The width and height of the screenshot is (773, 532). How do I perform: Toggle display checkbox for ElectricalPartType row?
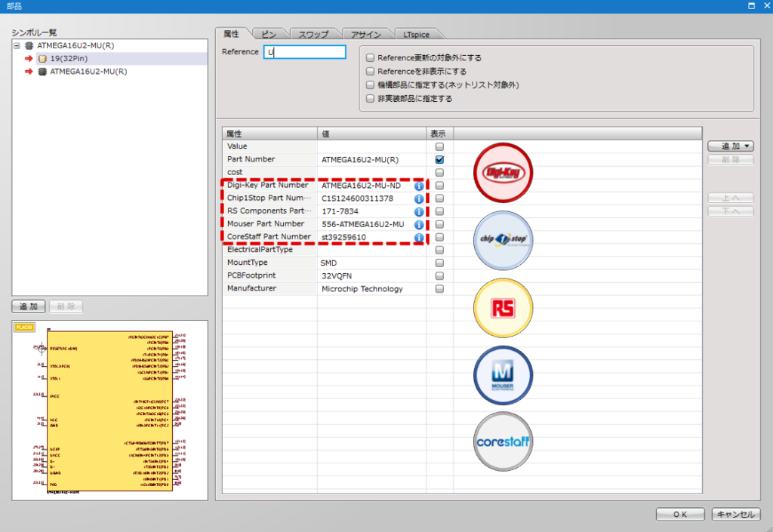click(x=439, y=251)
